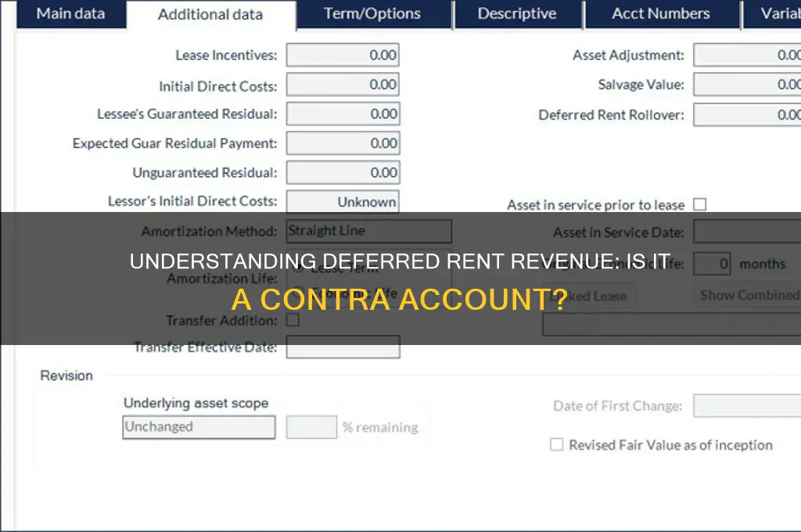Open the Descriptive tab
The height and width of the screenshot is (532, 801).
coord(517,14)
